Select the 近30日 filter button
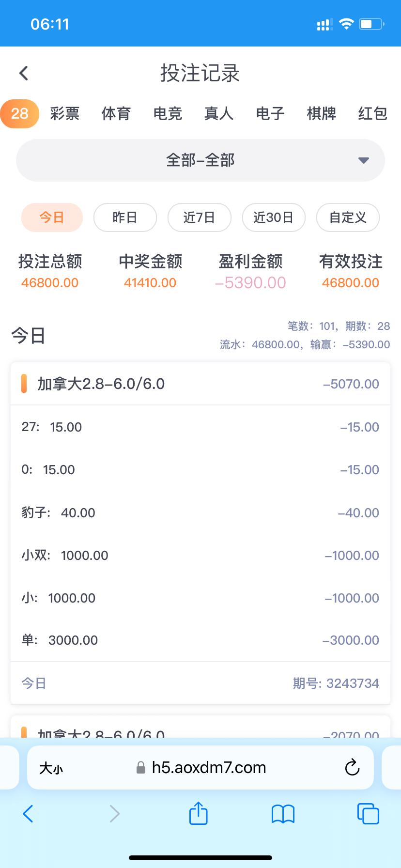This screenshot has width=401, height=868. 274,217
